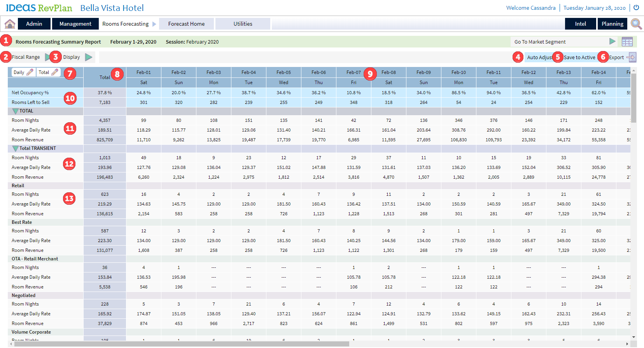This screenshot has height=348, width=644.
Task: Click the horizontal scrollbar at table bottom
Action: coord(182,344)
